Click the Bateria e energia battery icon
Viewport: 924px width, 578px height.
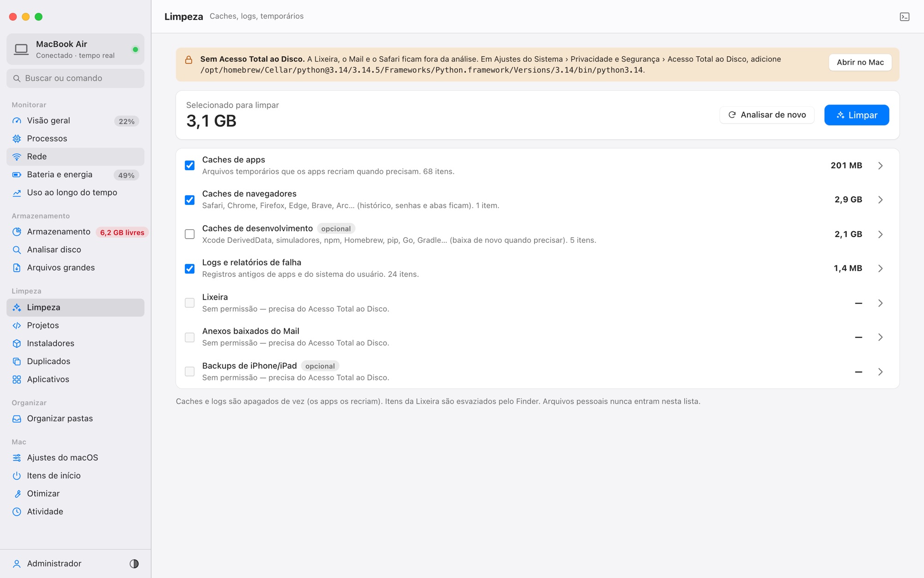click(17, 175)
